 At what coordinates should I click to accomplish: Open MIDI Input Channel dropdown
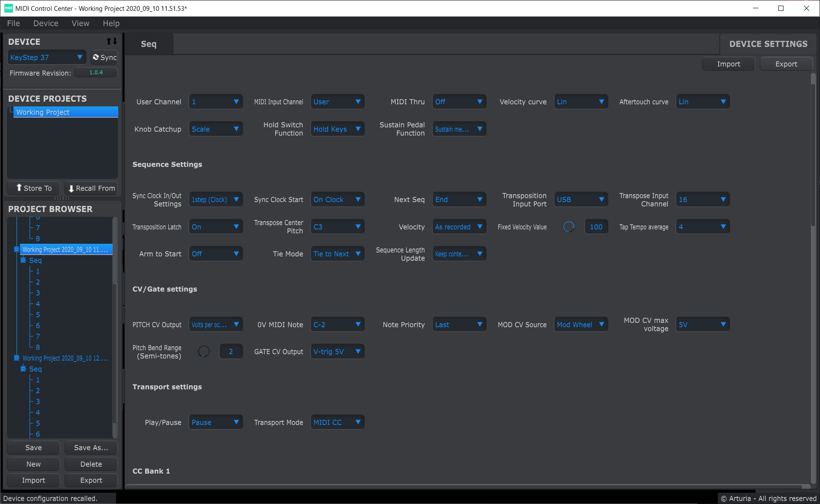pos(337,102)
